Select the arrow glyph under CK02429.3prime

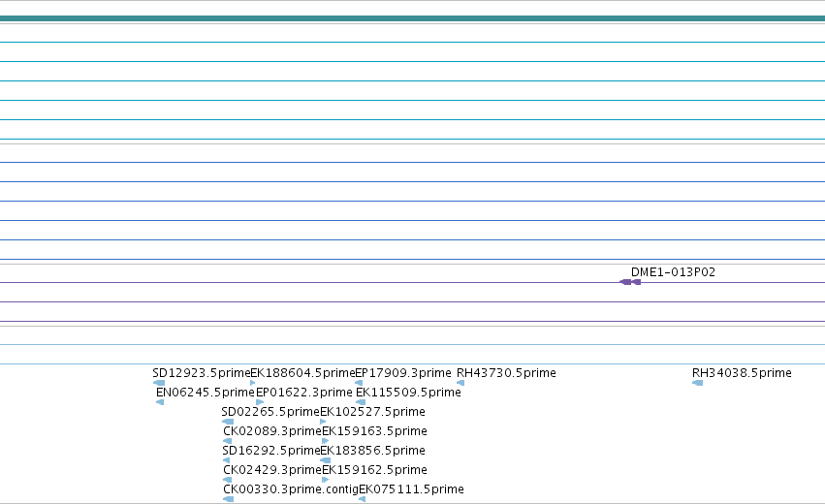pyautogui.click(x=228, y=481)
